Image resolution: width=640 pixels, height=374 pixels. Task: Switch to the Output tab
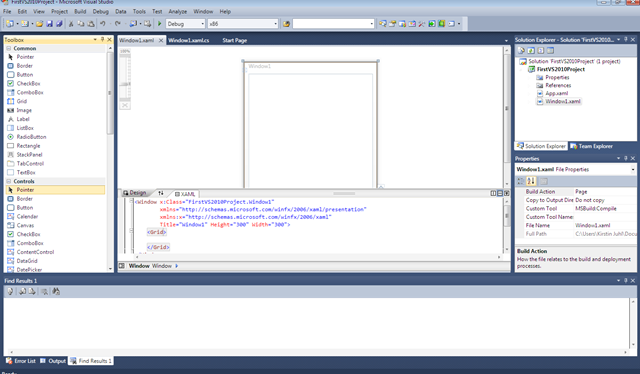coord(53,361)
